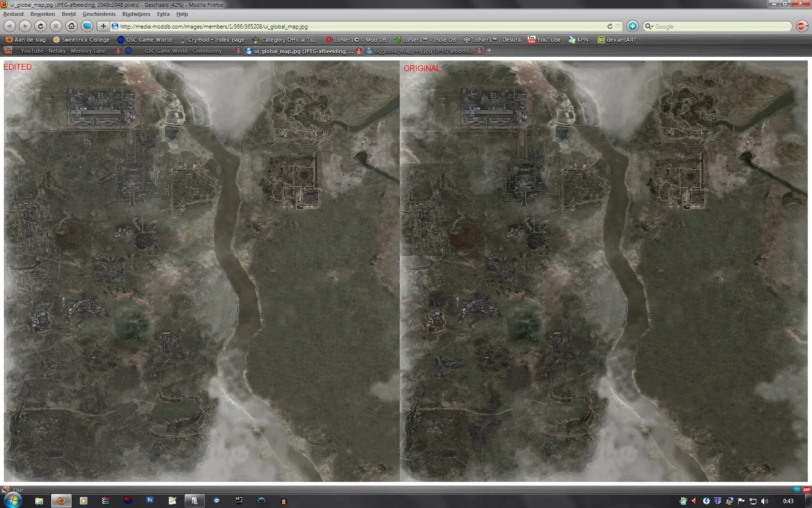
Task: Click the network icon in the system tray
Action: pos(753,501)
